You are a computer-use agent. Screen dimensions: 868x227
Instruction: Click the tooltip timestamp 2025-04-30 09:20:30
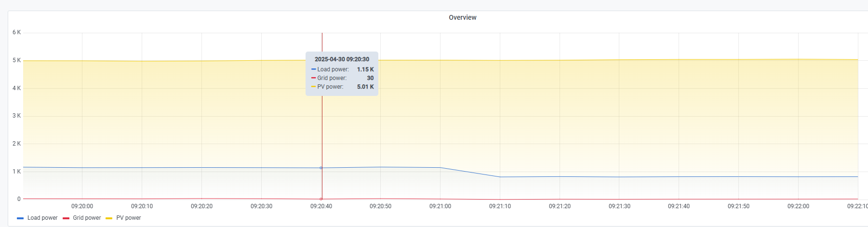point(342,59)
